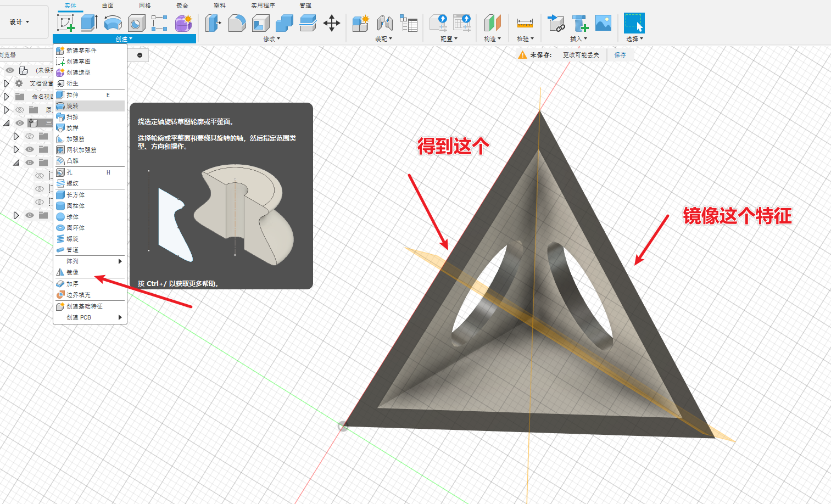Activate the Select tool icon
This screenshot has height=504, width=831.
[x=634, y=23]
